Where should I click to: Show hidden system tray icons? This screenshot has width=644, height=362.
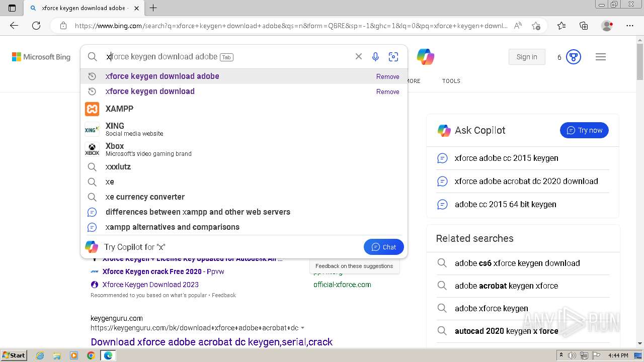pos(561,355)
